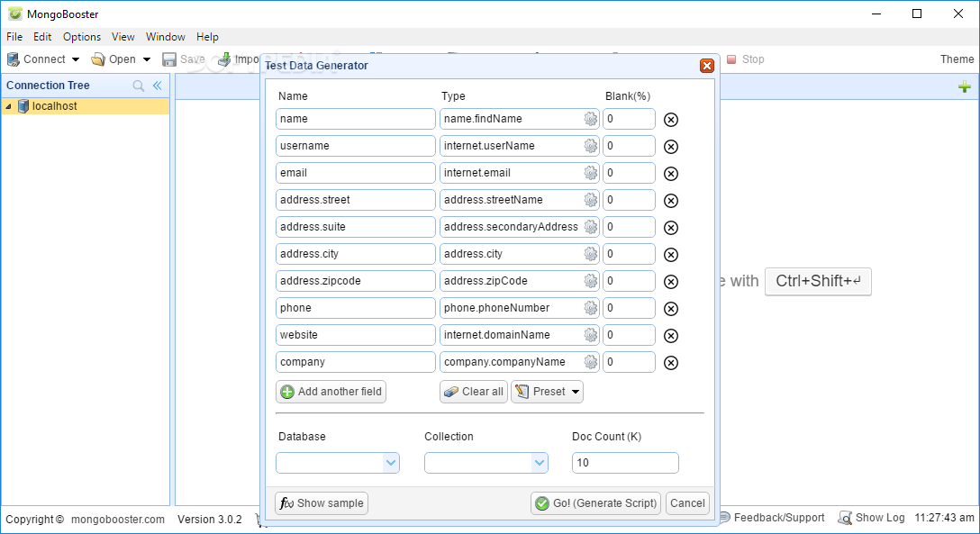The width and height of the screenshot is (980, 534).
Task: Click Show Log in status bar
Action: pos(871,518)
